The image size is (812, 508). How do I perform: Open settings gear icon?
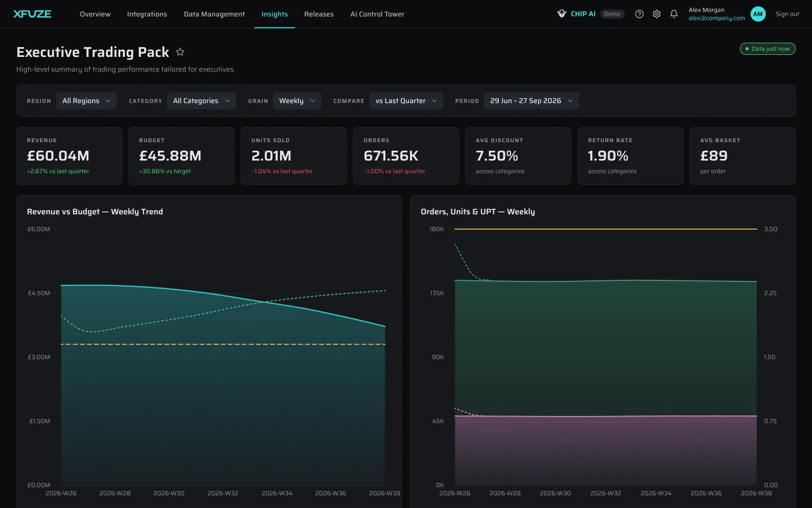click(x=657, y=14)
